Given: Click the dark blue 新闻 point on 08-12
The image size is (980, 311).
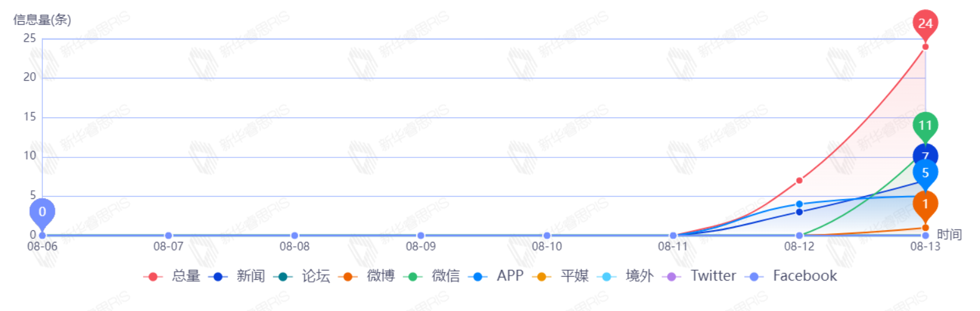Looking at the screenshot, I should tap(799, 212).
